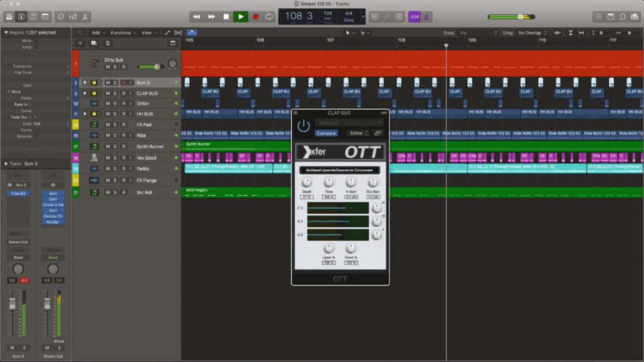Add a new track with plus button
This screenshot has width=644, height=362.
pos(80,43)
